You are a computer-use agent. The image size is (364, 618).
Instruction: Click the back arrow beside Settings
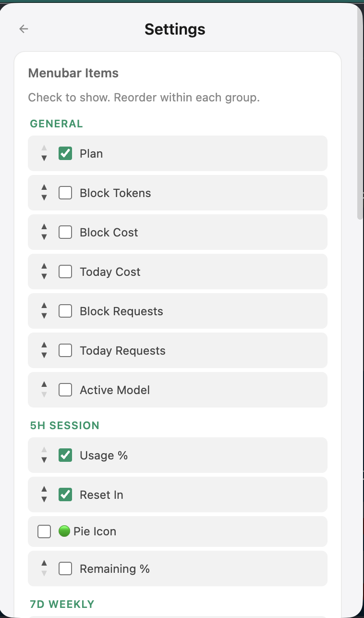pos(24,29)
